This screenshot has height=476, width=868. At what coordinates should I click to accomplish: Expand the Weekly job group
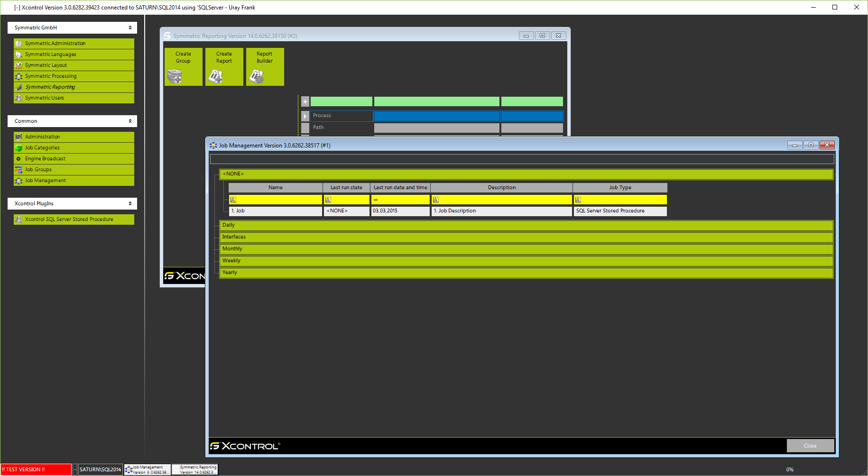(x=526, y=261)
